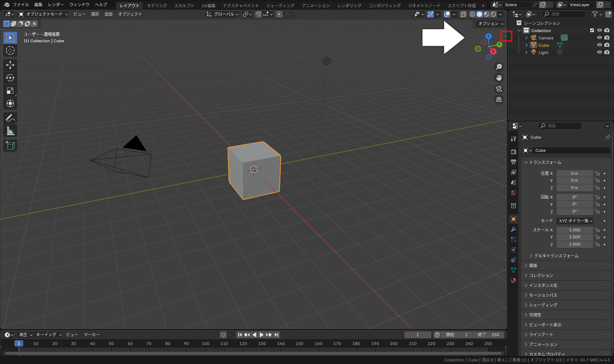Play the animation forward
The image size is (614, 364).
coord(262,335)
